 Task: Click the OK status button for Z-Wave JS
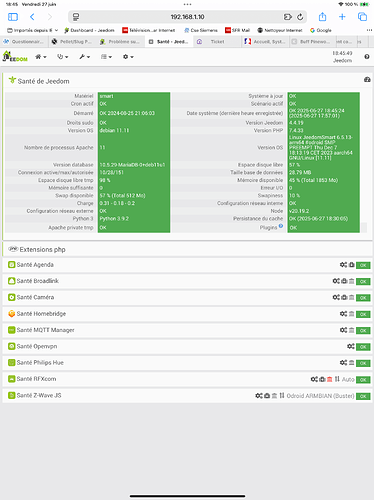(363, 396)
